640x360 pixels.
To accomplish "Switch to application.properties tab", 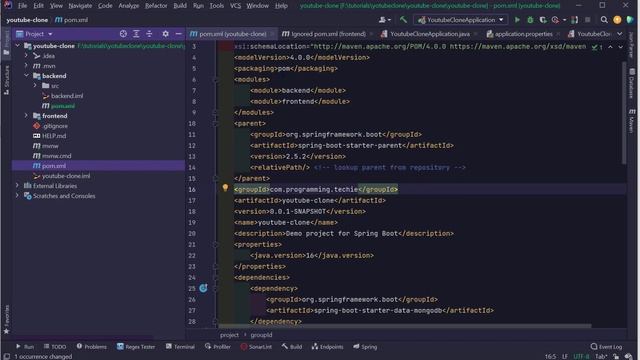I will click(x=523, y=34).
